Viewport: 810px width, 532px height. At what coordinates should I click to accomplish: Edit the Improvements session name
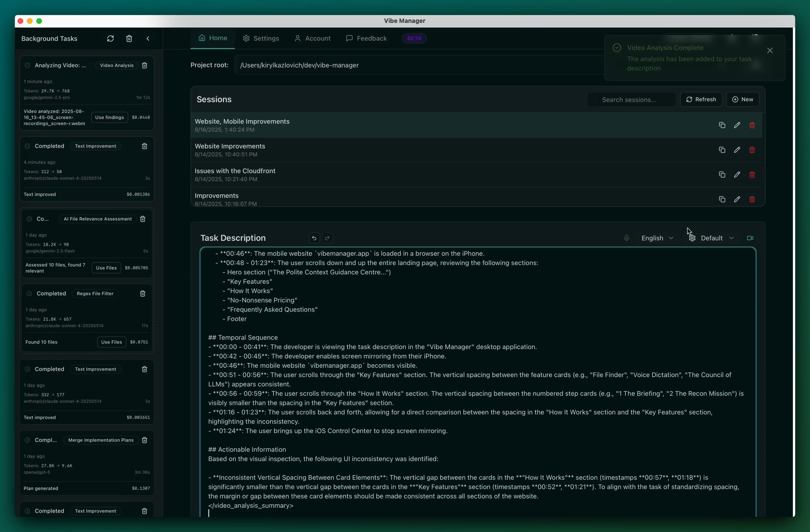(737, 199)
